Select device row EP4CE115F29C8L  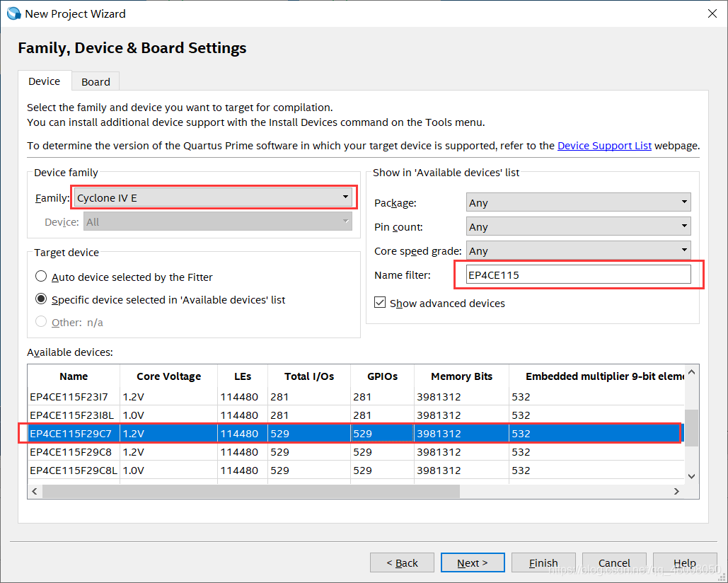356,471
